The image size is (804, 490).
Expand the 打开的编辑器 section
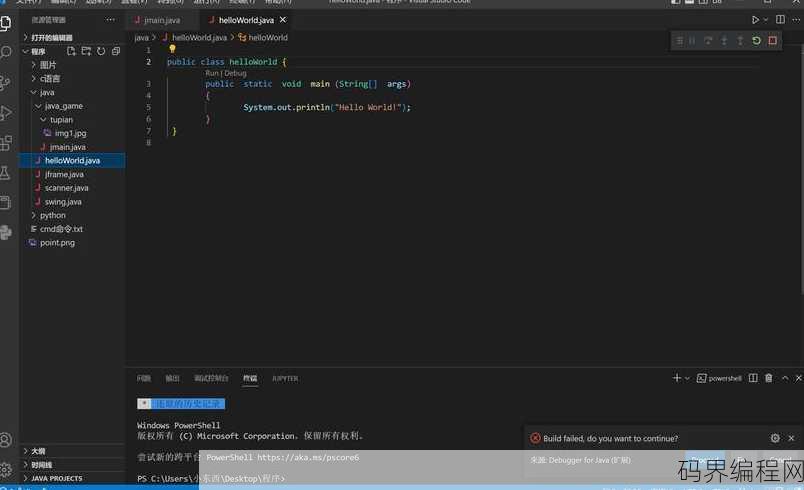(74, 37)
